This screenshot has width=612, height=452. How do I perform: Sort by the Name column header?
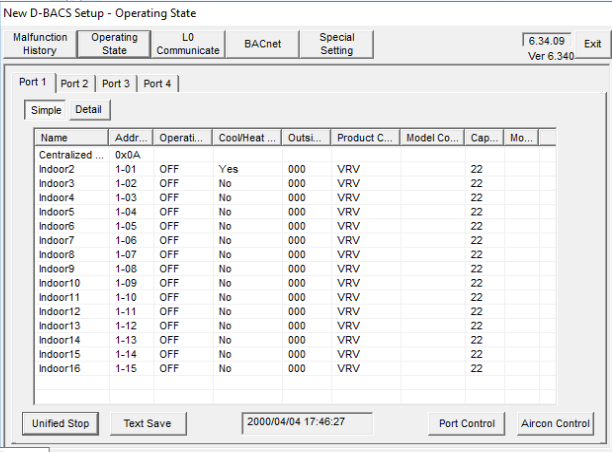click(x=71, y=138)
